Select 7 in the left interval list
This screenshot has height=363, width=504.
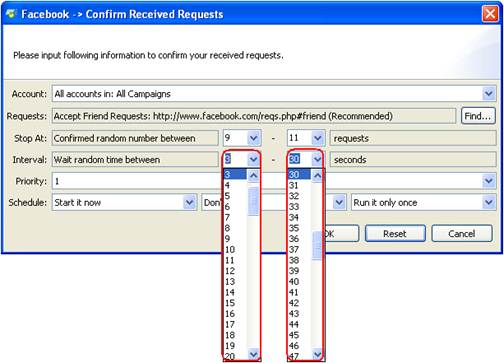[x=235, y=217]
